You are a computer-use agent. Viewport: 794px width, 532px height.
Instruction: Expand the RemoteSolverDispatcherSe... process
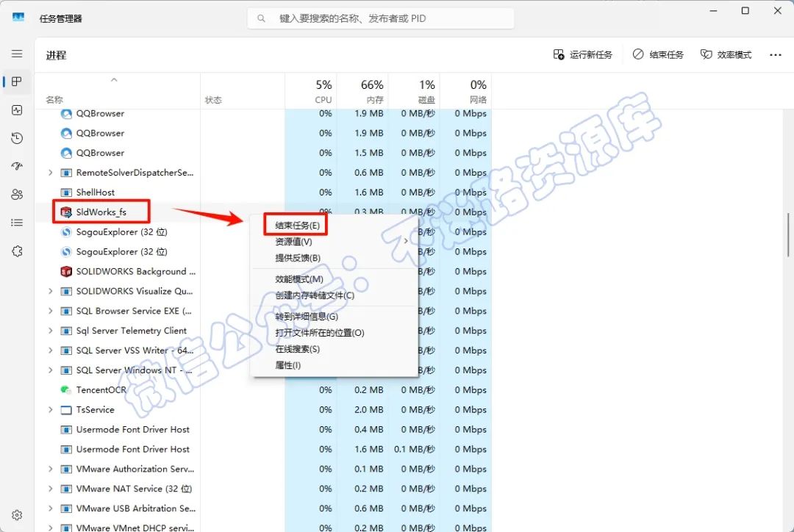pos(50,173)
